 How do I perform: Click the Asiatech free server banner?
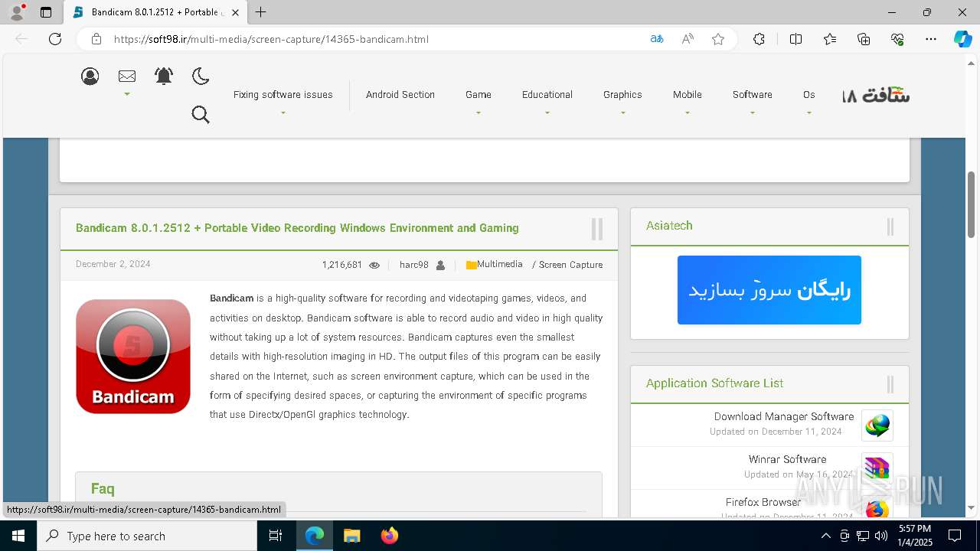point(769,290)
